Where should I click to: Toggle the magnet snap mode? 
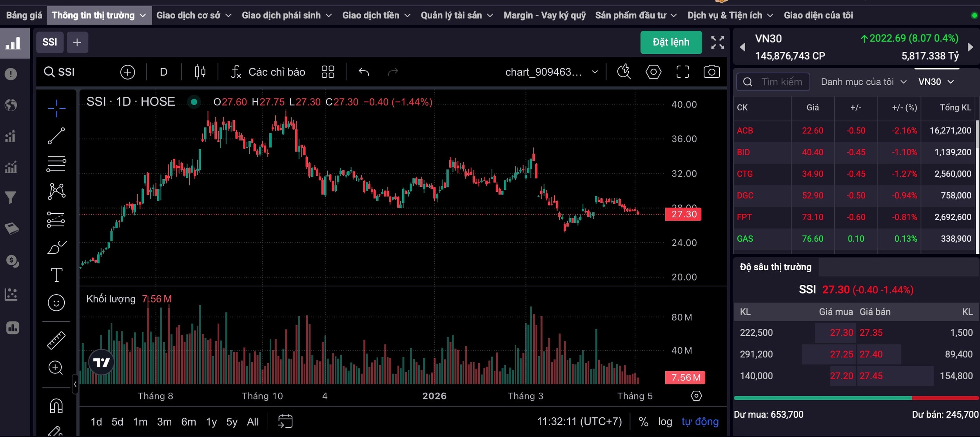pos(56,406)
